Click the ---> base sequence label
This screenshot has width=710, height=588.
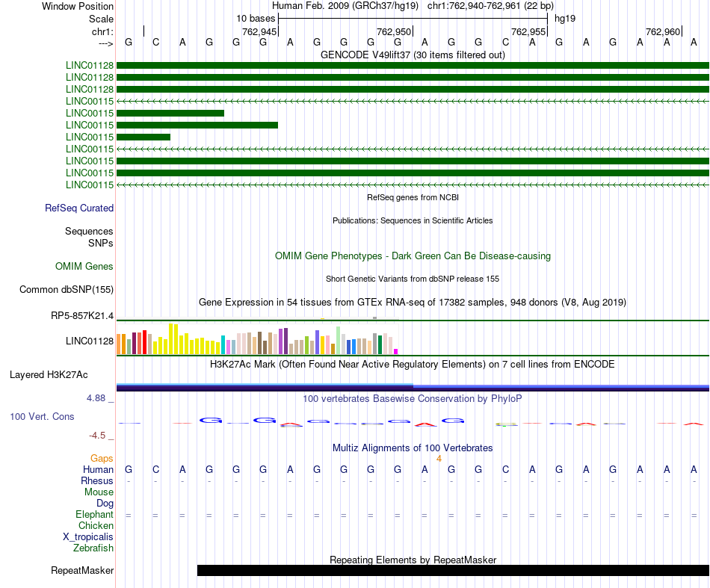pos(105,43)
